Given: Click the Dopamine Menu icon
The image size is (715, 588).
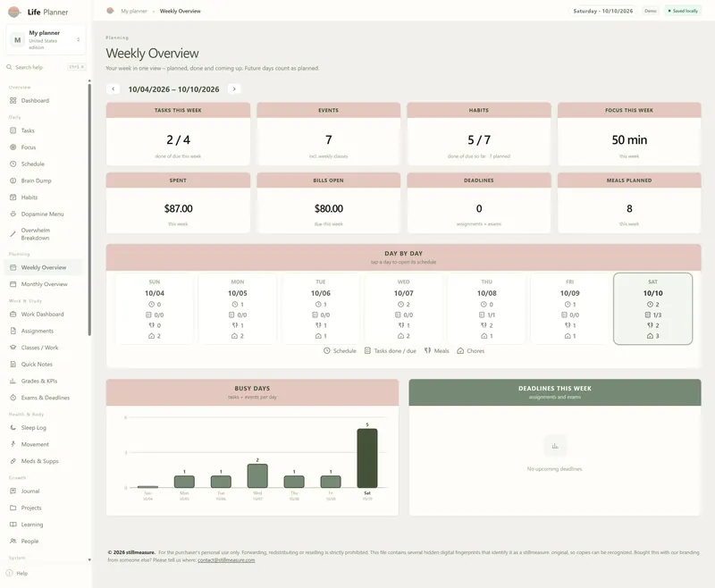Looking at the screenshot, I should click(x=13, y=214).
